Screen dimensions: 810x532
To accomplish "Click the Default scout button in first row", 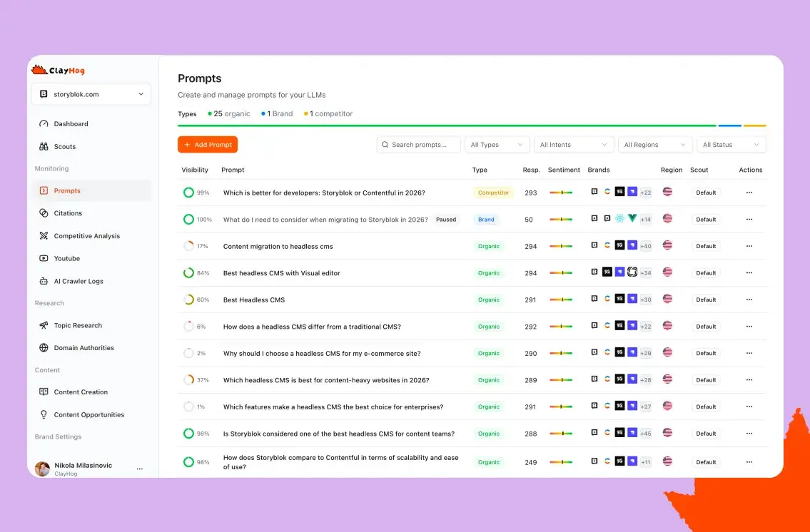I will (x=706, y=193).
